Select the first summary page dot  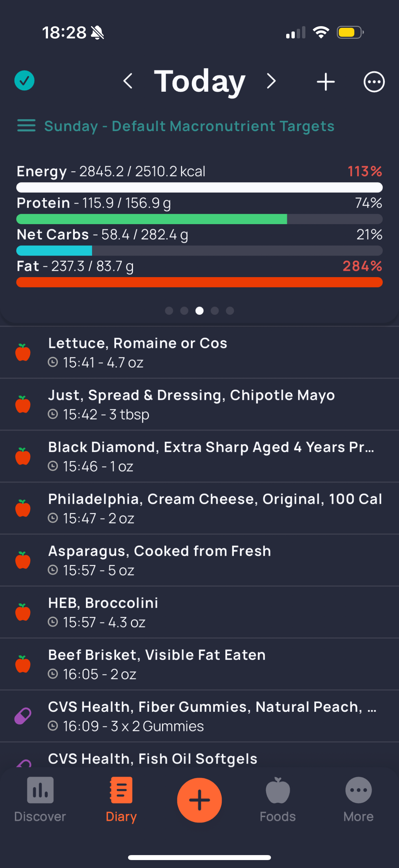click(x=169, y=311)
